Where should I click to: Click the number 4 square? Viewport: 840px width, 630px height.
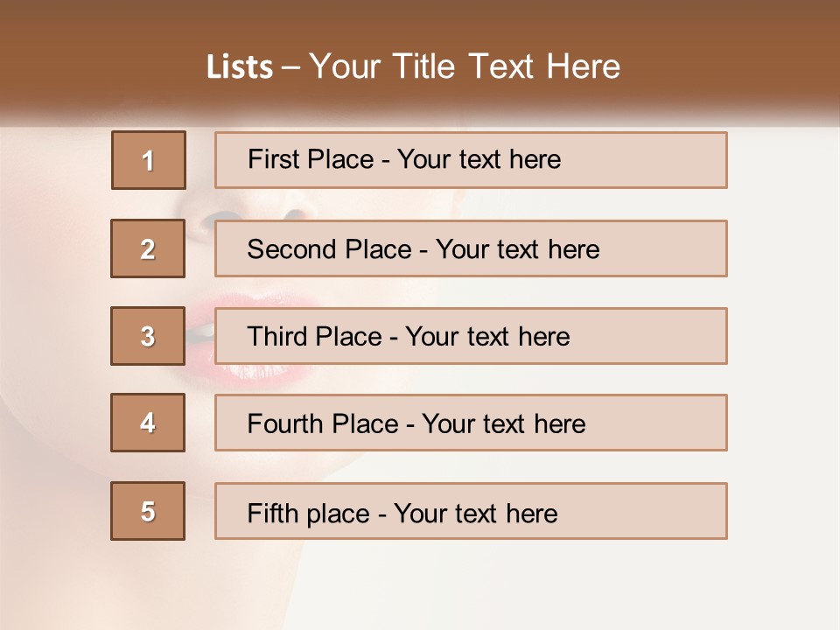pos(148,423)
